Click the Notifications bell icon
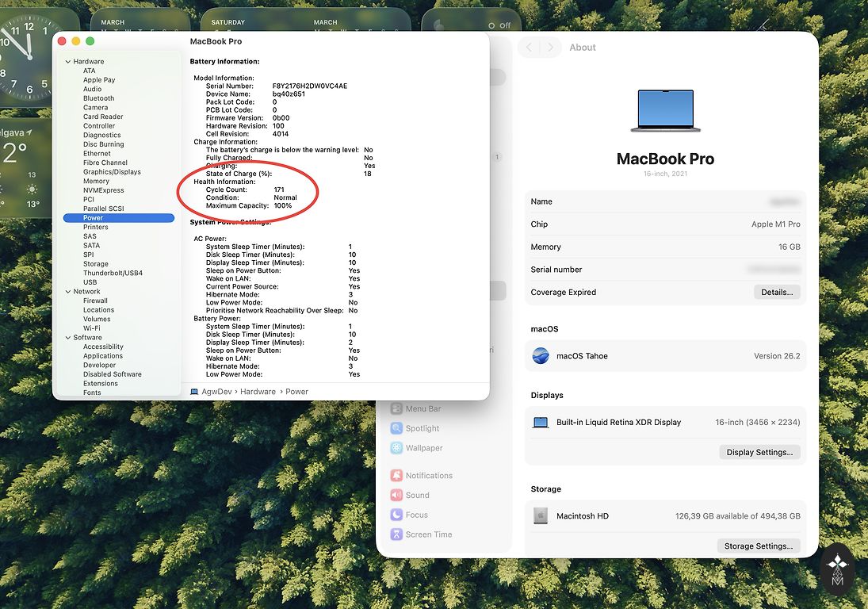Viewport: 868px width, 609px height. pos(396,476)
